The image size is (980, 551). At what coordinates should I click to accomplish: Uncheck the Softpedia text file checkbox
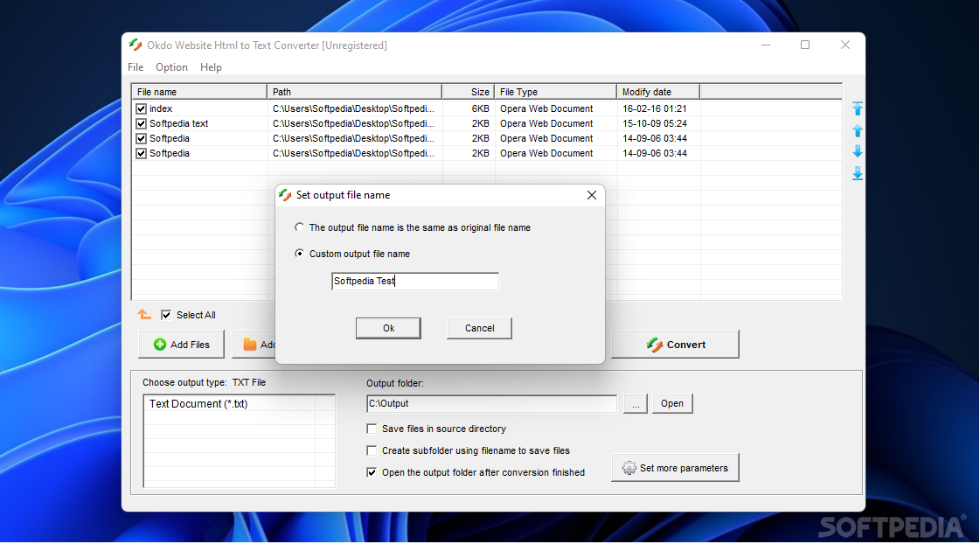tap(142, 124)
